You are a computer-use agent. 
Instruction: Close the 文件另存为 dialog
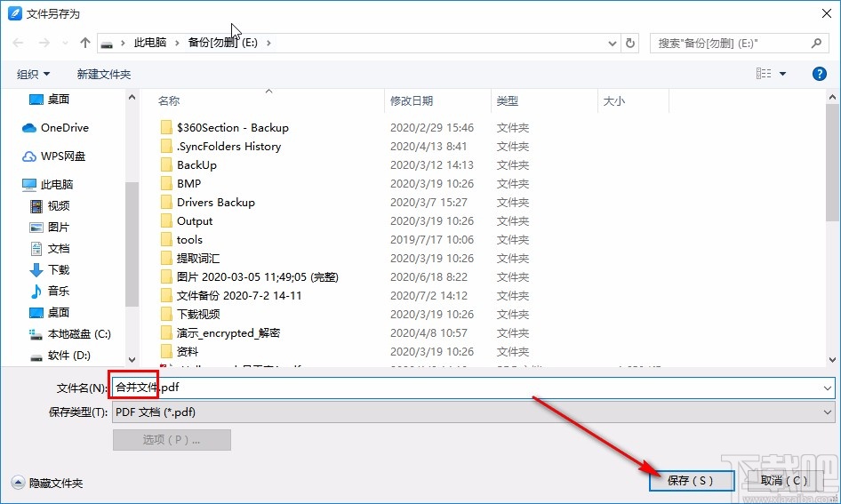827,13
